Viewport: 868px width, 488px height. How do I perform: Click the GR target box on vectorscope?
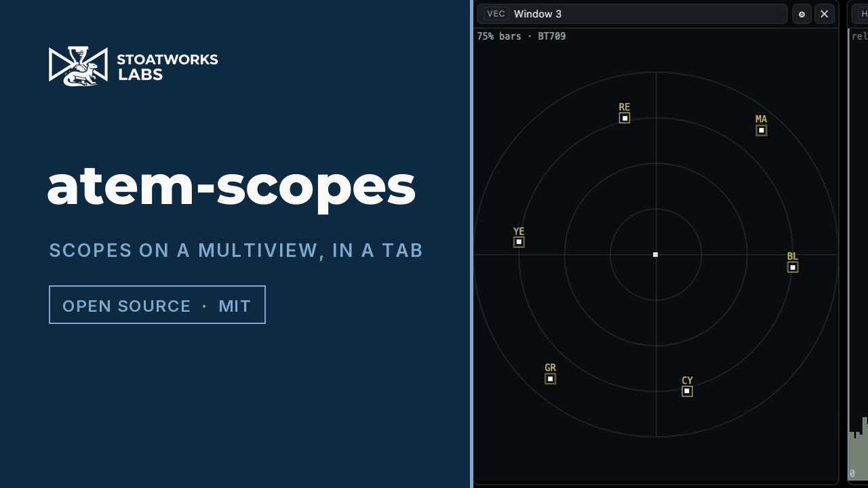point(550,379)
